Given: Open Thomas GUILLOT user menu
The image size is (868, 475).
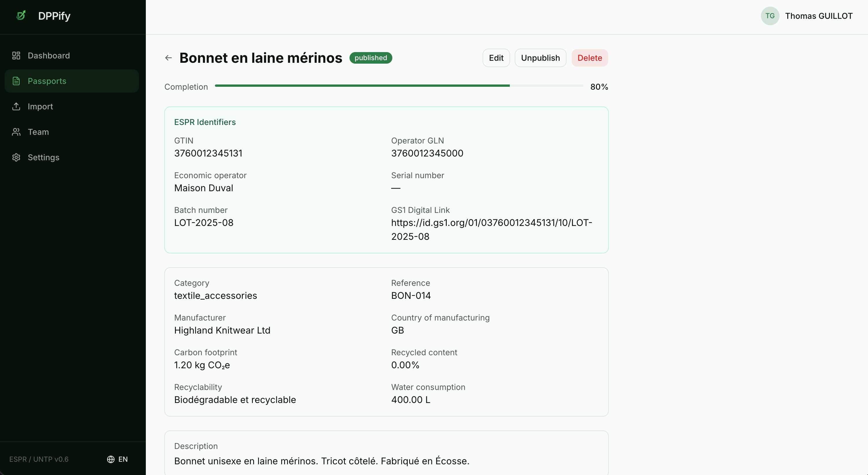Looking at the screenshot, I should pos(819,16).
